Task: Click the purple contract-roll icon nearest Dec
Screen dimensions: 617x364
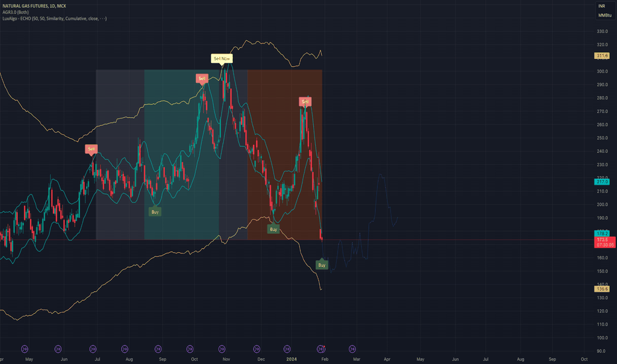Action: click(257, 349)
